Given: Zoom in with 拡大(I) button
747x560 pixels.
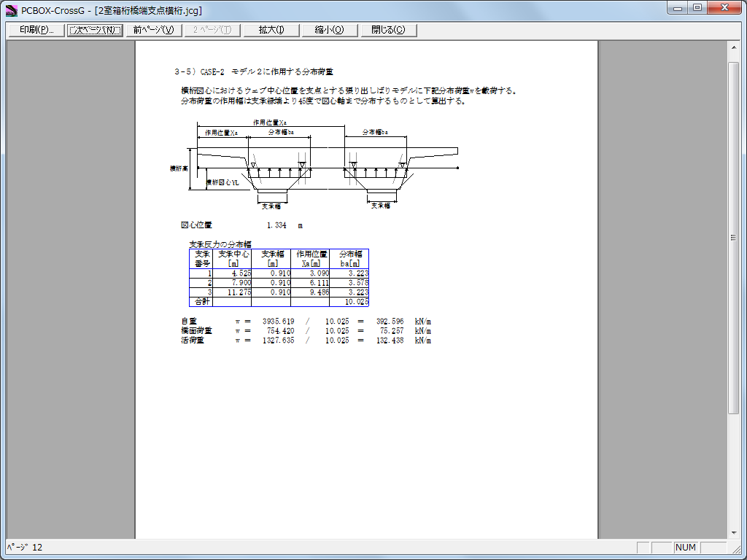Looking at the screenshot, I should point(271,30).
